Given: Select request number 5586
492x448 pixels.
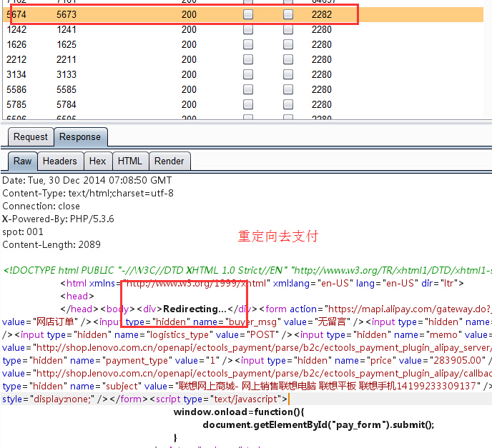Looking at the screenshot, I should (x=16, y=89).
